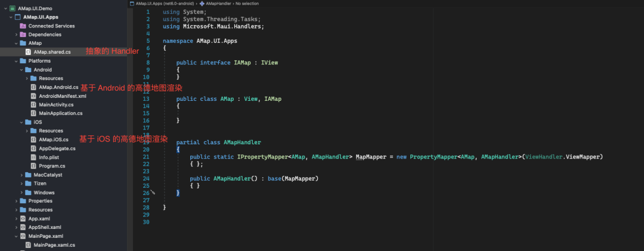The width and height of the screenshot is (644, 251).
Task: Collapse the Android folder chevron
Action: pyautogui.click(x=22, y=70)
